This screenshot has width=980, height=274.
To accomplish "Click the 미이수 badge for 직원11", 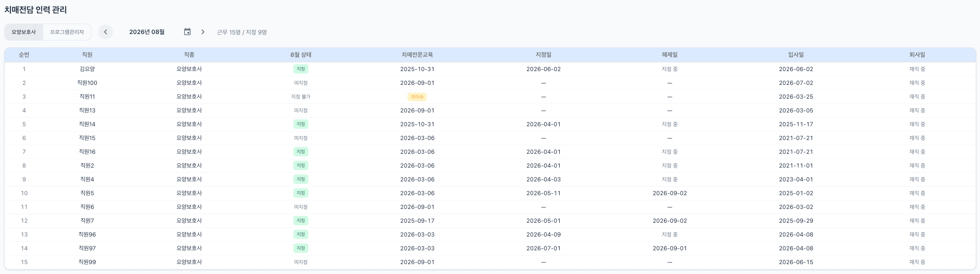I will tap(417, 97).
